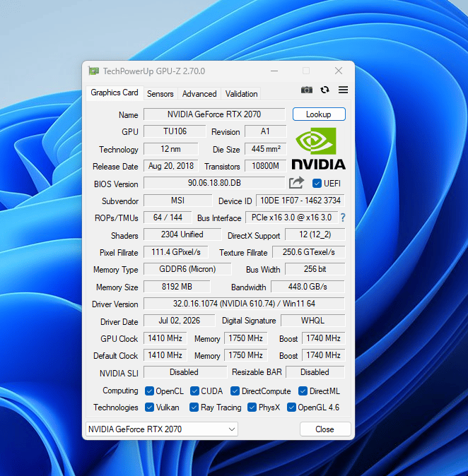Click the Memory Type field GDDR6 (Micron)

pyautogui.click(x=187, y=269)
